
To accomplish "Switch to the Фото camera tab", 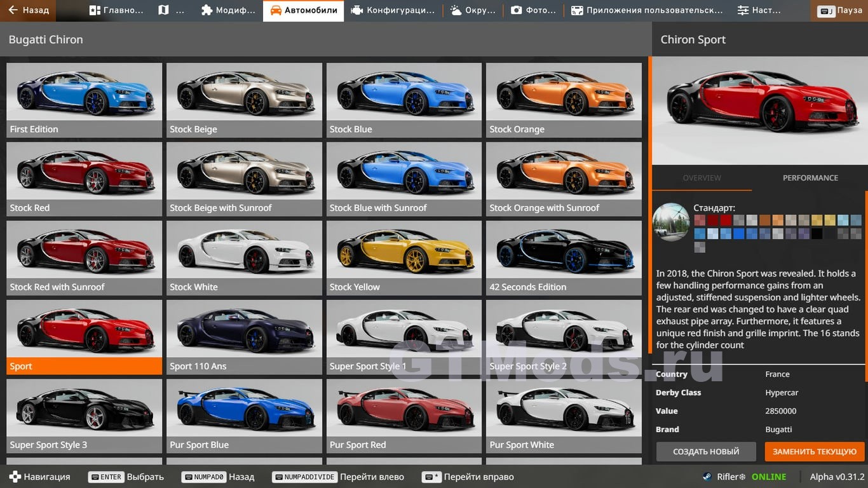I will point(534,11).
